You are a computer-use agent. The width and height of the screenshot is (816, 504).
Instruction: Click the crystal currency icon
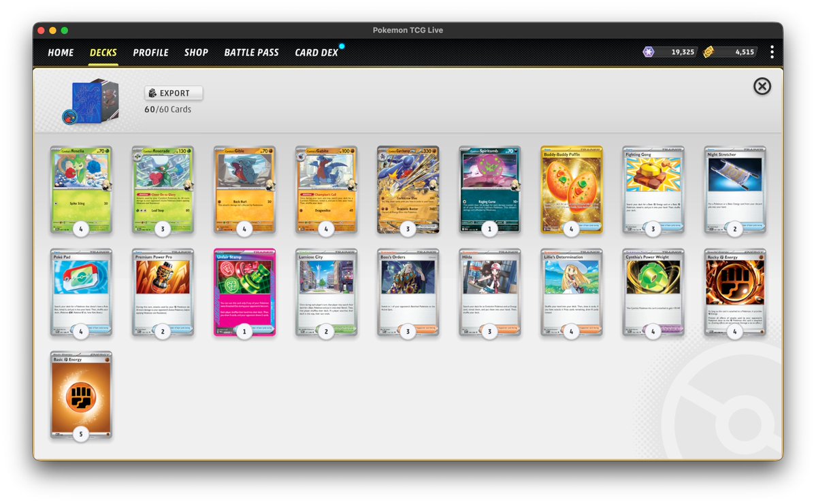point(649,52)
